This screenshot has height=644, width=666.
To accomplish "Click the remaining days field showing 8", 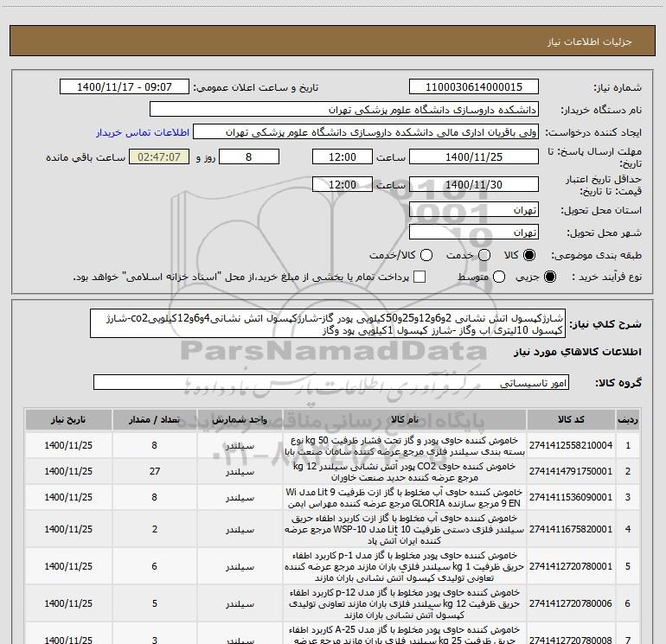I will click(249, 156).
